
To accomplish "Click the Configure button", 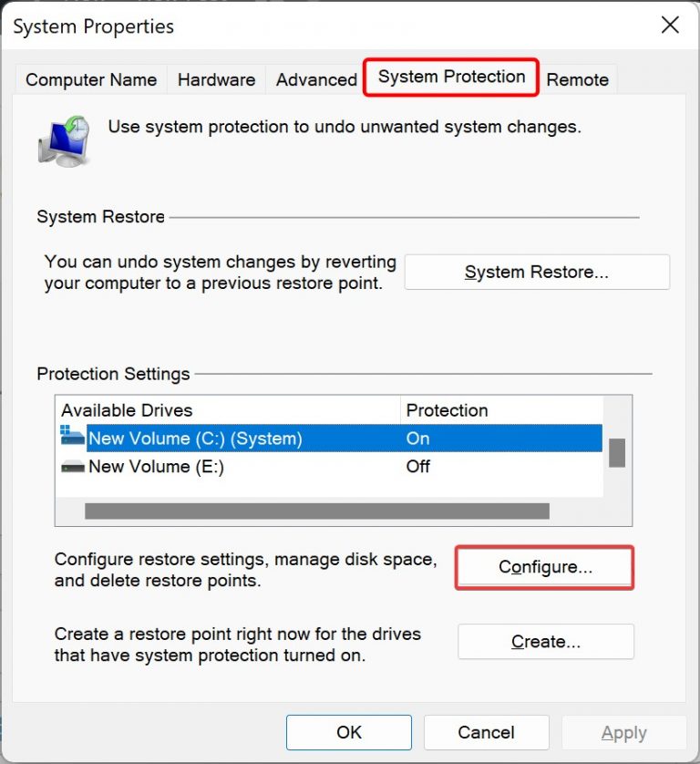I will [544, 566].
